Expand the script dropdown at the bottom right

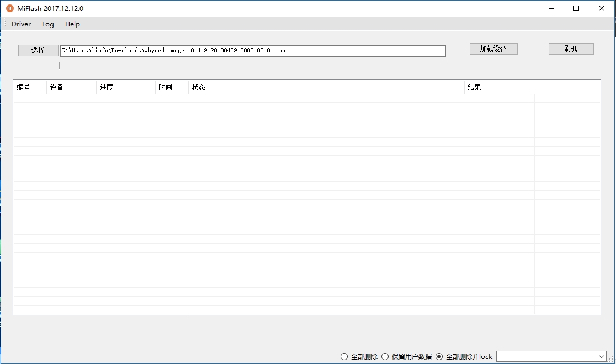(x=602, y=356)
